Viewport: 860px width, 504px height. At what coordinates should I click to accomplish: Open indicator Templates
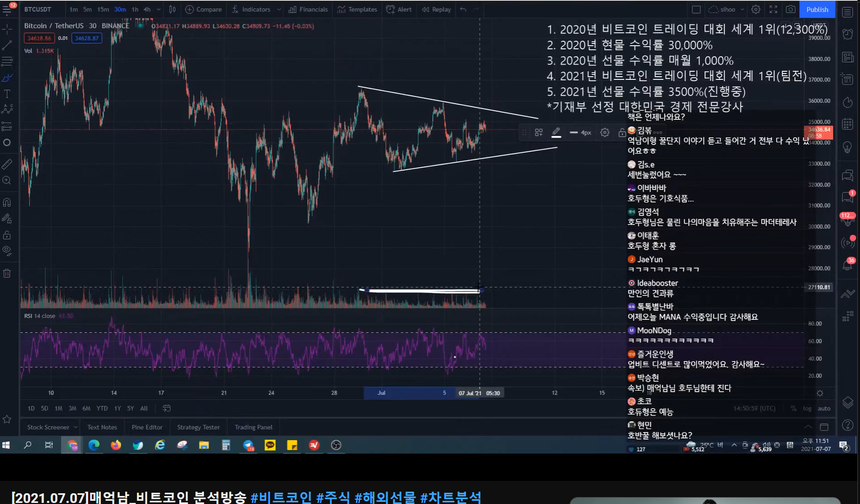(357, 9)
